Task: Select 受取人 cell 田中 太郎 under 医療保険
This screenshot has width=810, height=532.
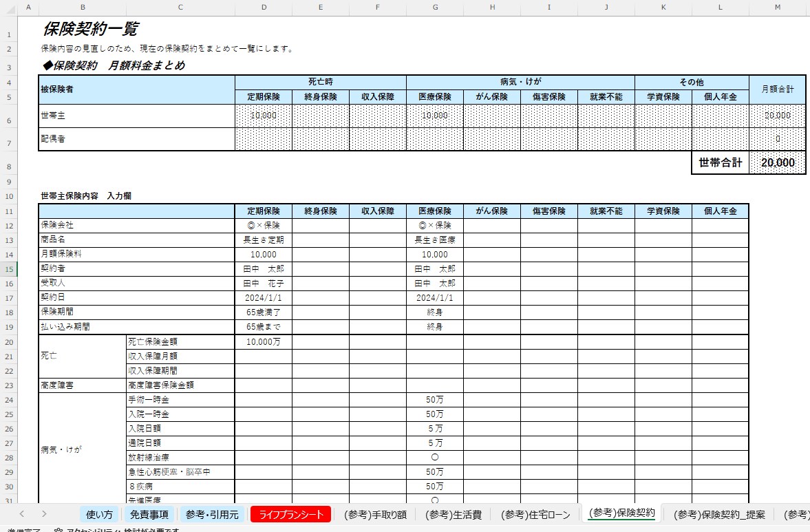Action: [435, 283]
